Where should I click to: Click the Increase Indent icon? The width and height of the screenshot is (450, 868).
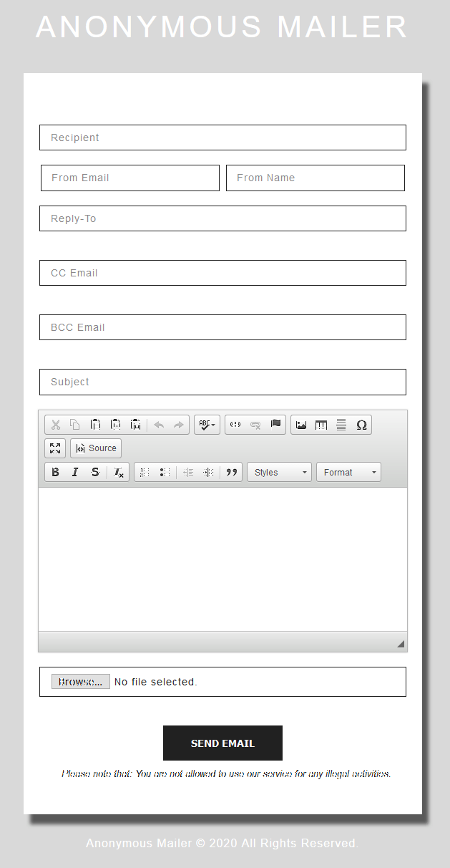click(x=208, y=473)
